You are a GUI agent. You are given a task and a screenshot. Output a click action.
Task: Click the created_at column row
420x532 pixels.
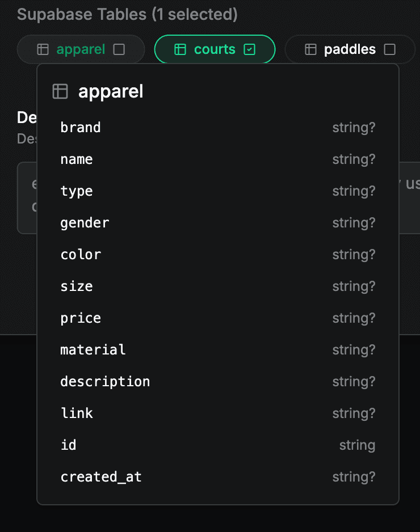tap(217, 477)
